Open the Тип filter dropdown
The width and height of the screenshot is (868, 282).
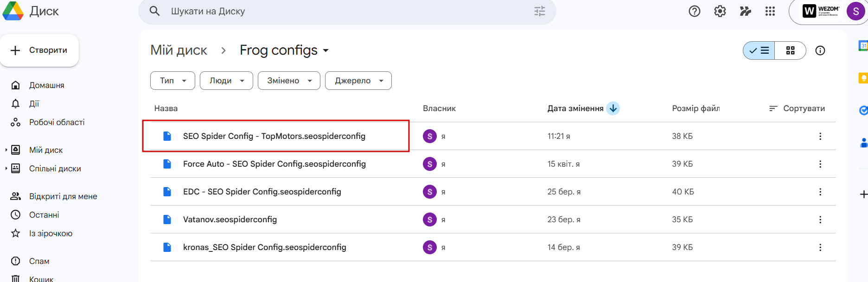(172, 81)
